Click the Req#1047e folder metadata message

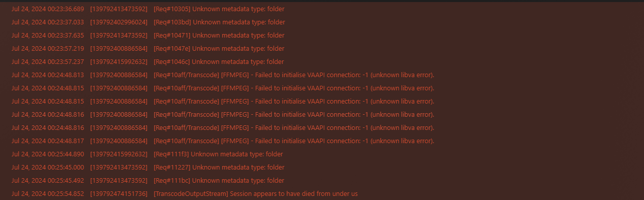click(x=219, y=49)
